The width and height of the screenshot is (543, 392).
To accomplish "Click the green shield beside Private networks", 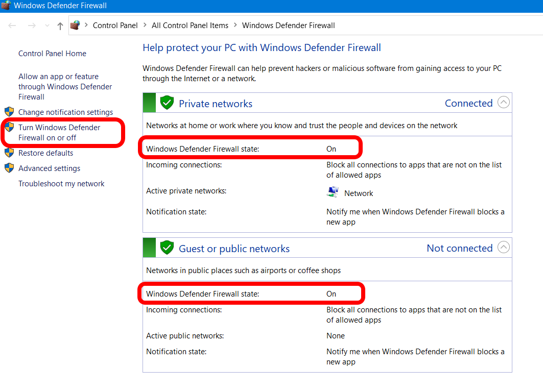I will click(x=167, y=103).
